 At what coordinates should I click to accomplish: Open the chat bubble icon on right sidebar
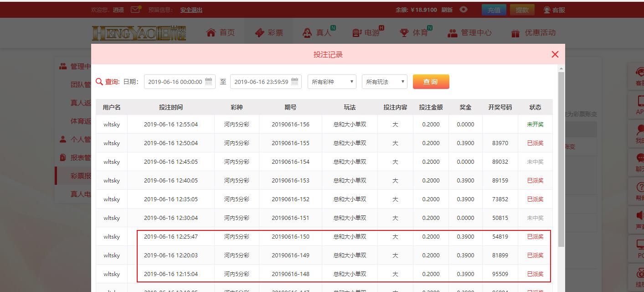click(639, 158)
